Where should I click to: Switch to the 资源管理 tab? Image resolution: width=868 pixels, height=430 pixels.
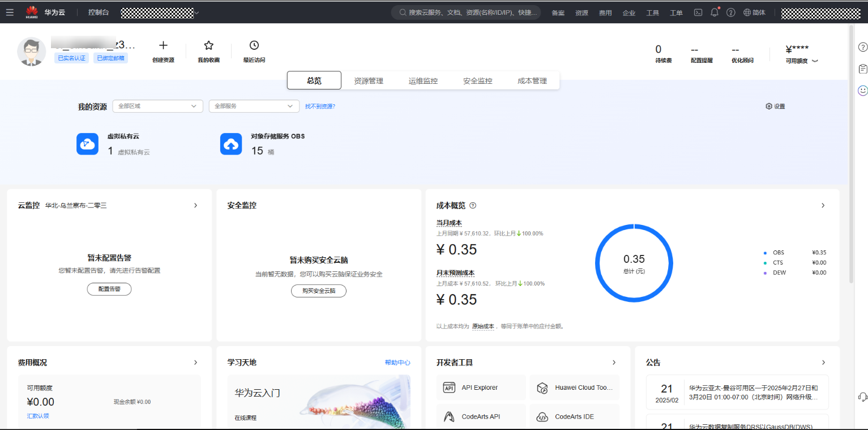369,81
